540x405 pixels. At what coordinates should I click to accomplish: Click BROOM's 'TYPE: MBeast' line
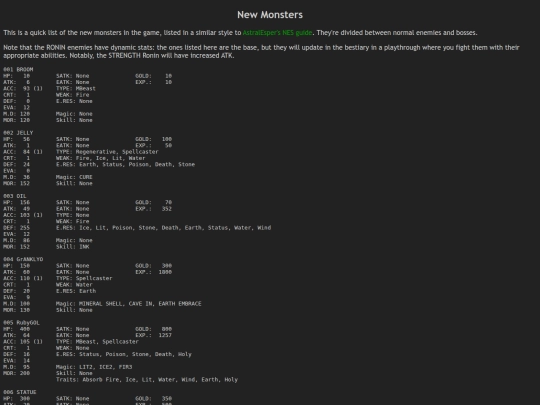76,89
